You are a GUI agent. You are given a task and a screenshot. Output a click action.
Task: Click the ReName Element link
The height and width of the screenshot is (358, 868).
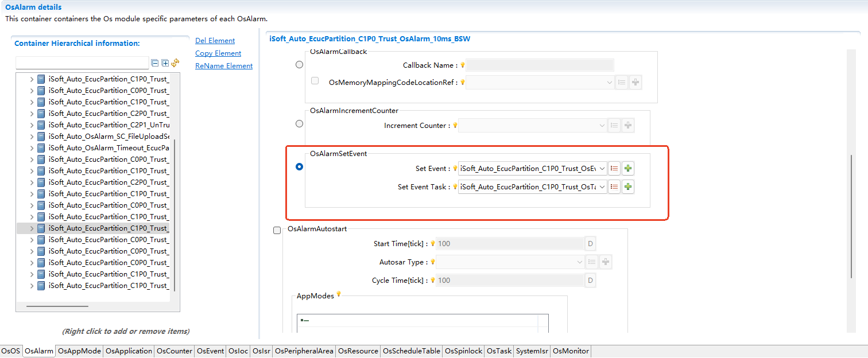tap(224, 66)
